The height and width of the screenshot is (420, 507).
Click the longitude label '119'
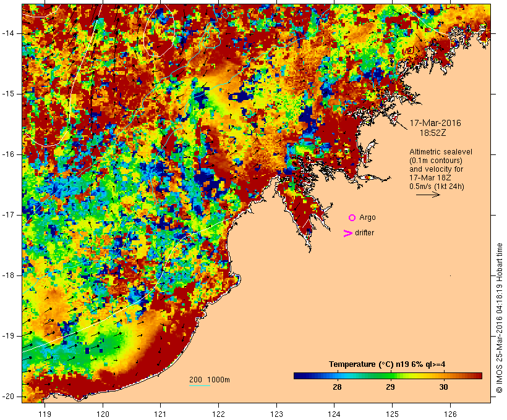click(x=45, y=414)
